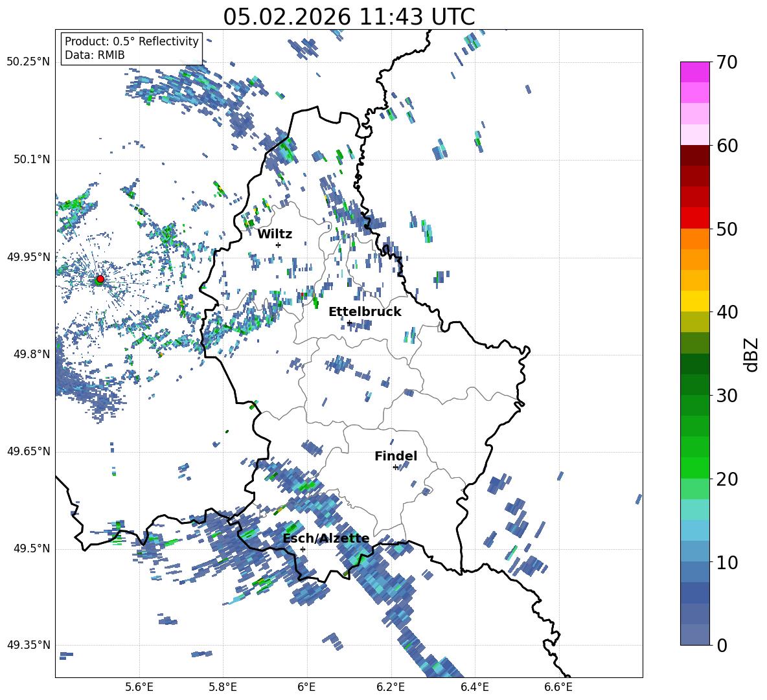The height and width of the screenshot is (700, 767).
Task: Click the 5.8°E longitude label
Action: (223, 687)
